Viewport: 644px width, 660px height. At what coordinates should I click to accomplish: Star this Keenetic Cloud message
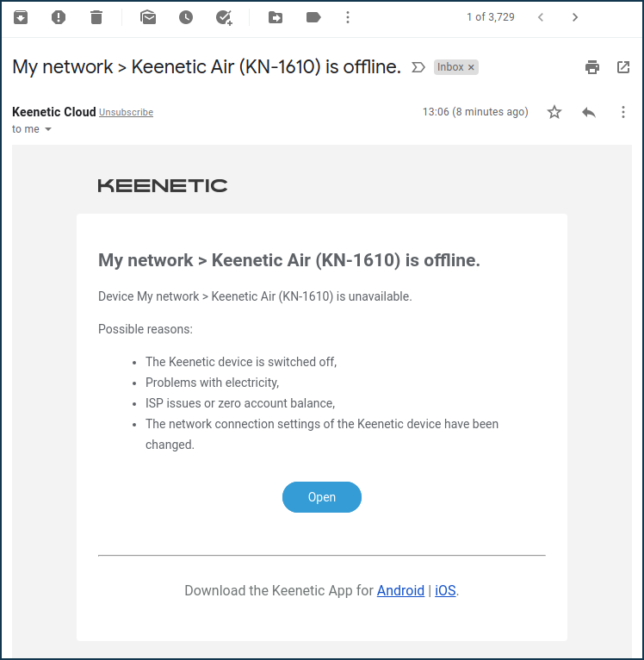click(x=554, y=112)
